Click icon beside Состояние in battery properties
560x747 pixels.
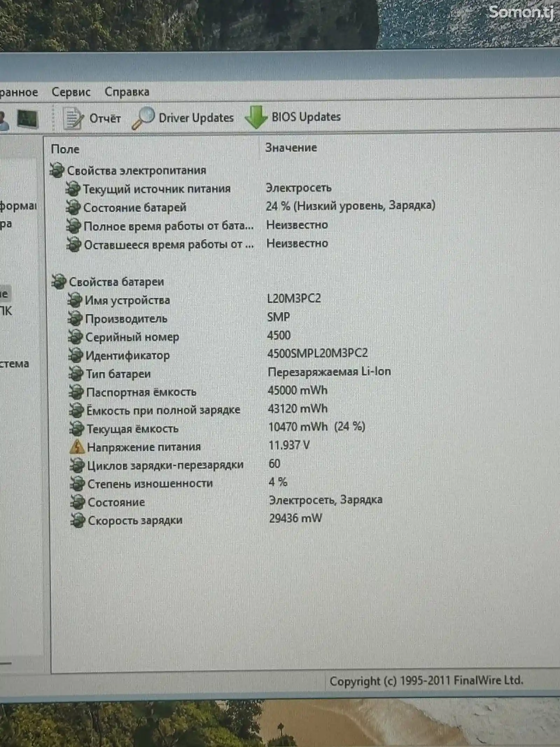point(78,502)
